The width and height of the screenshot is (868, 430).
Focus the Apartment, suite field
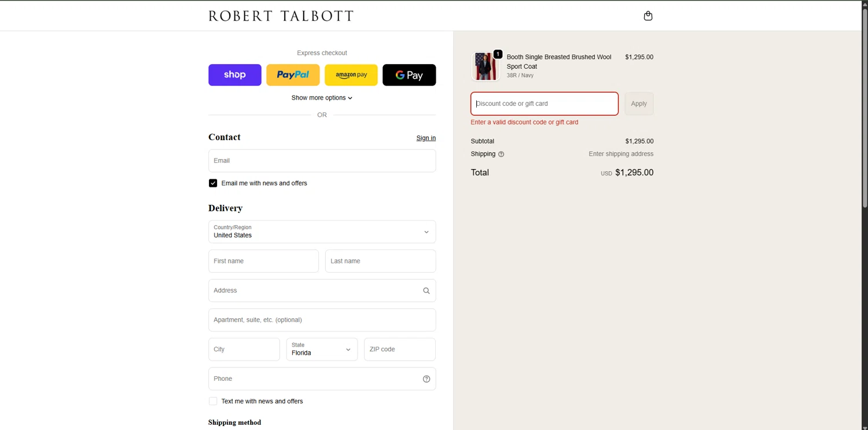pyautogui.click(x=322, y=320)
